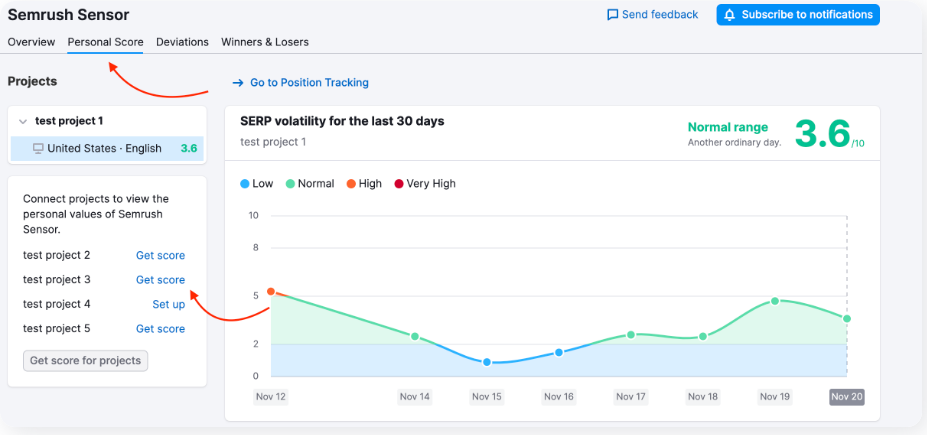
Task: Click the Semrush Sensor page title
Action: click(x=69, y=15)
